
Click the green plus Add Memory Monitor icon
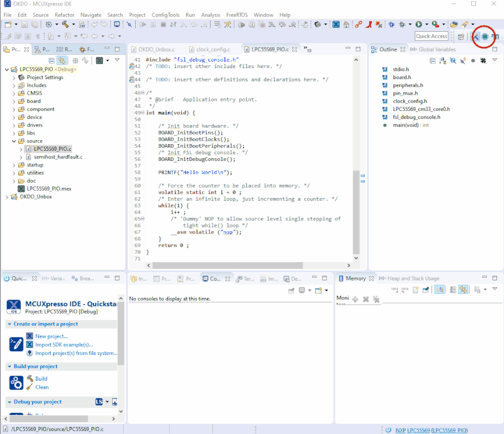[x=355, y=299]
